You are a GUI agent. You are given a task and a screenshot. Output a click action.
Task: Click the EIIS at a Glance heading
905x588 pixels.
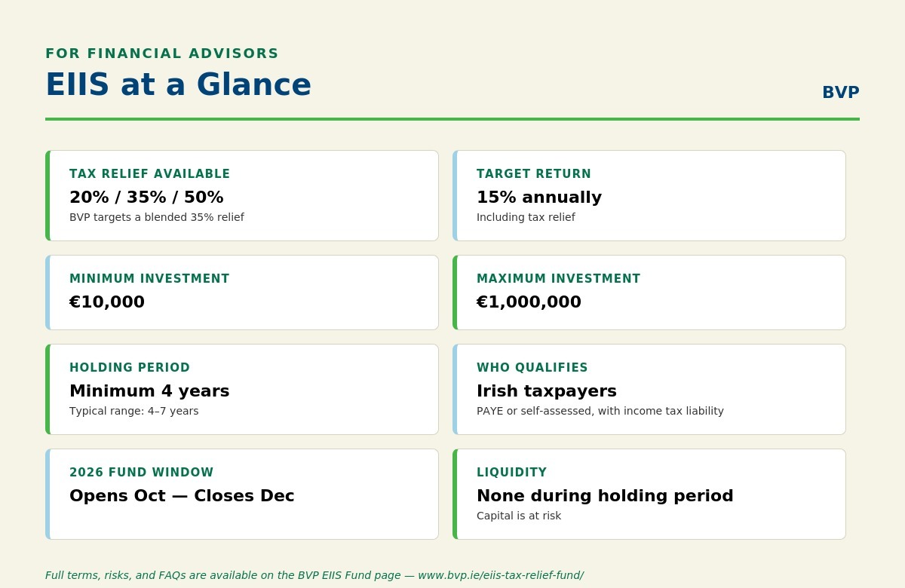click(x=178, y=84)
